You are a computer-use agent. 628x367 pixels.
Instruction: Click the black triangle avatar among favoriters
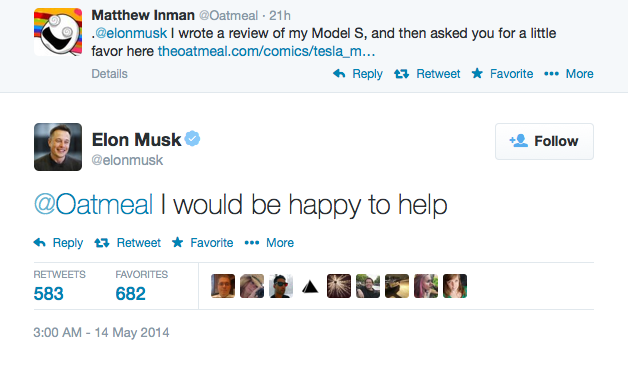[x=310, y=286]
